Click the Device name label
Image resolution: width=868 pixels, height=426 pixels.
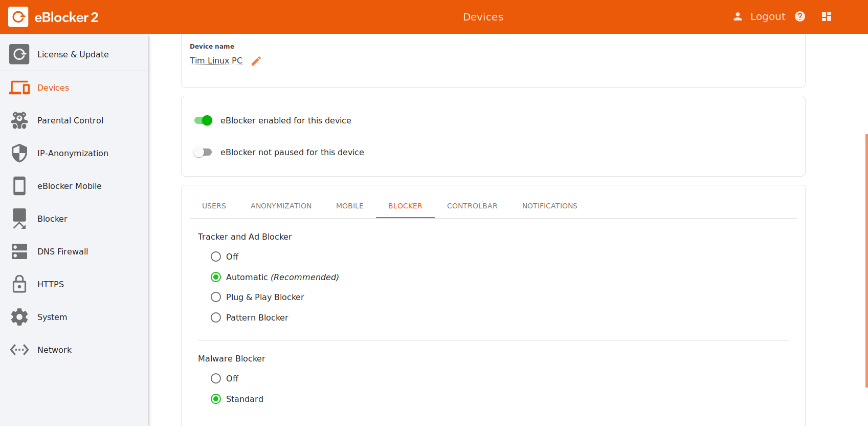coord(212,46)
